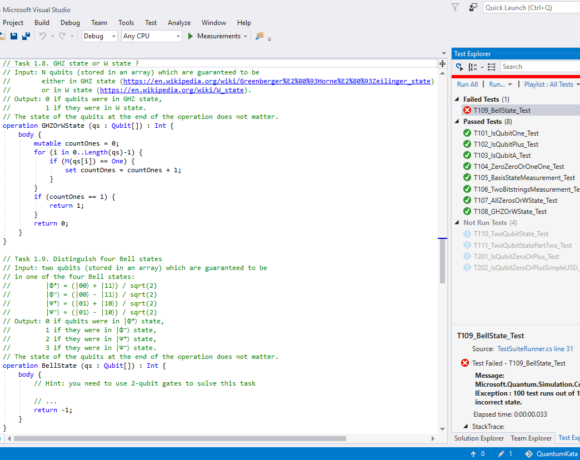Click in the Quick Launch search box
The width and height of the screenshot is (580, 460).
[532, 7]
